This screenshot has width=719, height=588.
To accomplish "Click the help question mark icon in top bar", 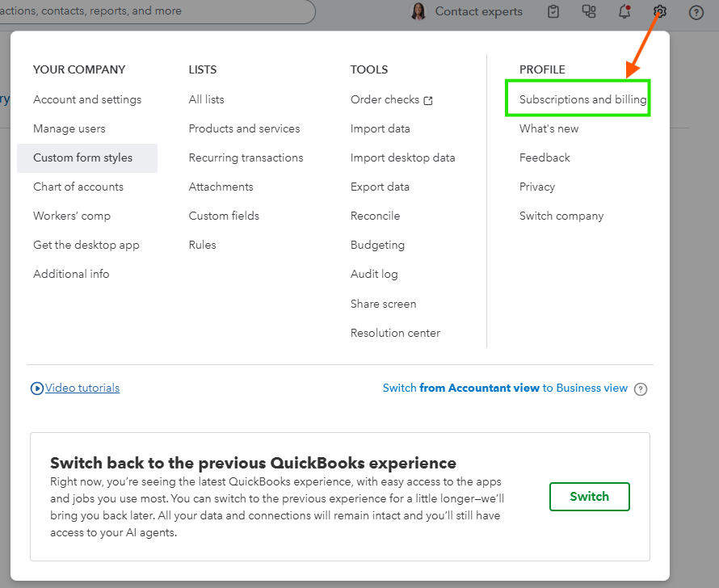I will (x=696, y=12).
